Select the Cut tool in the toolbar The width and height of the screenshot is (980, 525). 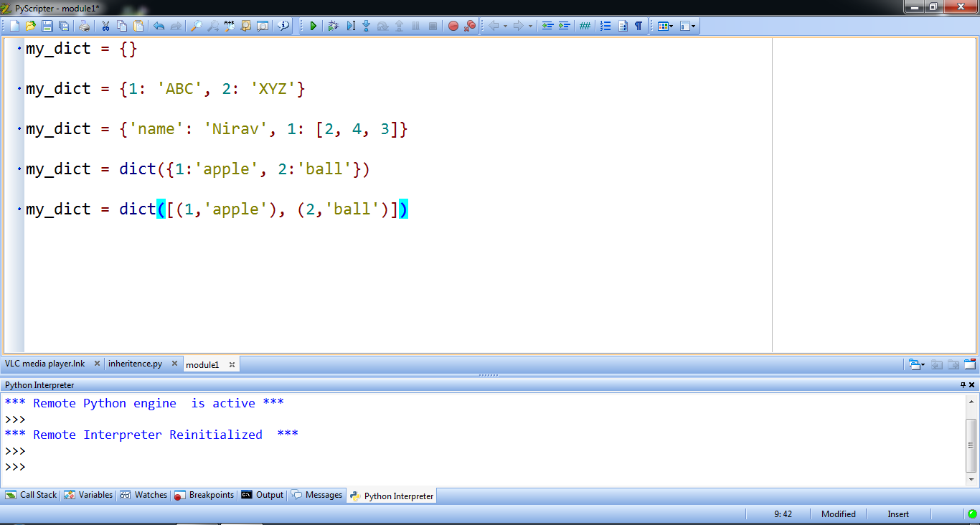pyautogui.click(x=105, y=26)
